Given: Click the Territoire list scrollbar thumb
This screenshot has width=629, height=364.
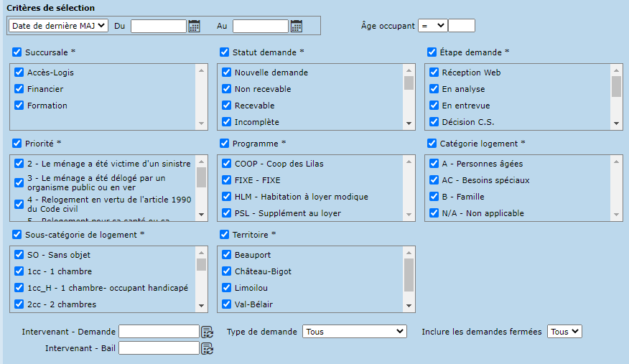Looking at the screenshot, I should click(x=409, y=274).
